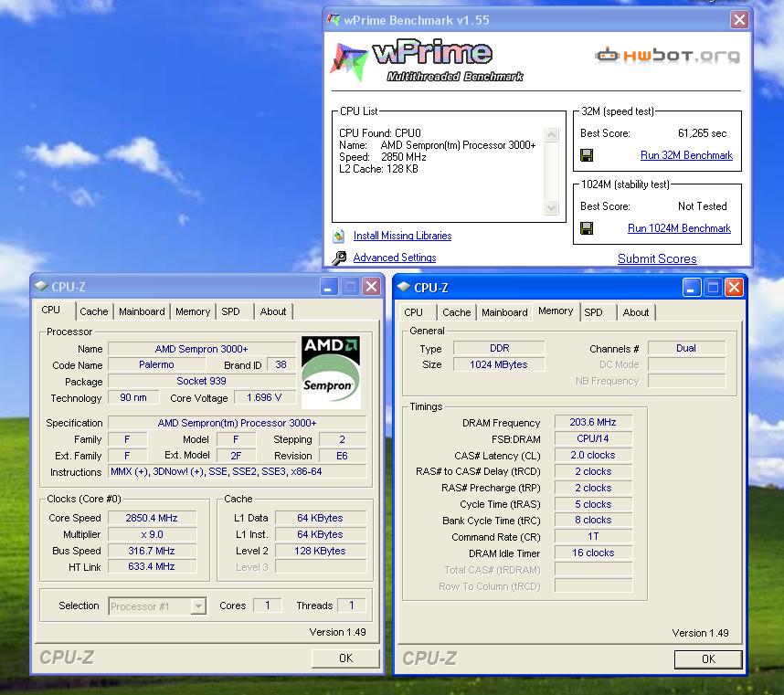Click the Core Voltage 1.696 V field
Viewport: 784px width, 695px height.
(x=264, y=397)
